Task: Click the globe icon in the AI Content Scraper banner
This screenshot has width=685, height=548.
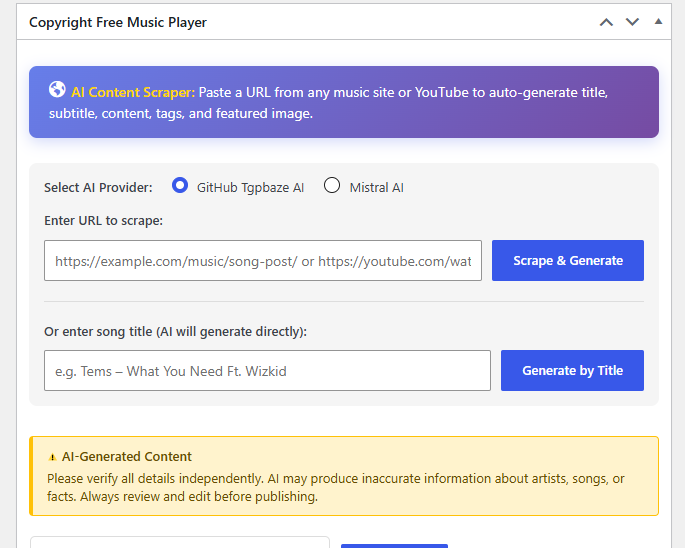Action: coord(57,90)
